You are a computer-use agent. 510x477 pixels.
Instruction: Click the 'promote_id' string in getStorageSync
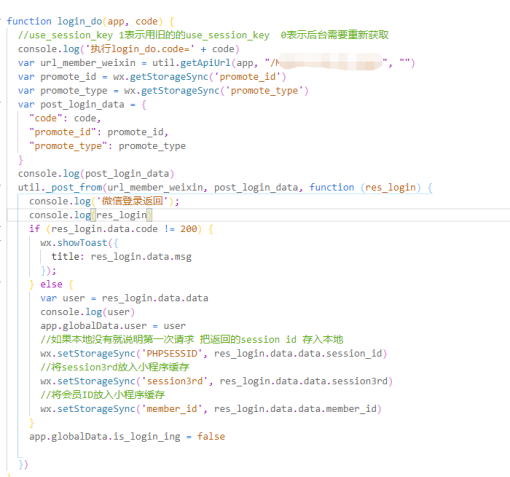248,77
